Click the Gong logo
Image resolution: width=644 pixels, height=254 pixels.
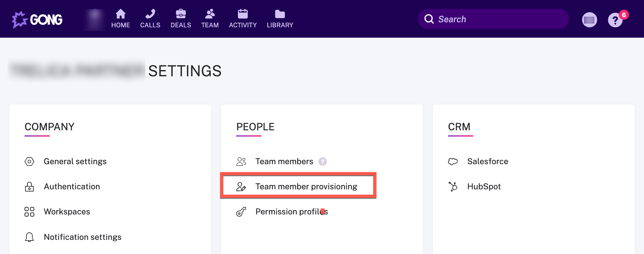tap(37, 19)
